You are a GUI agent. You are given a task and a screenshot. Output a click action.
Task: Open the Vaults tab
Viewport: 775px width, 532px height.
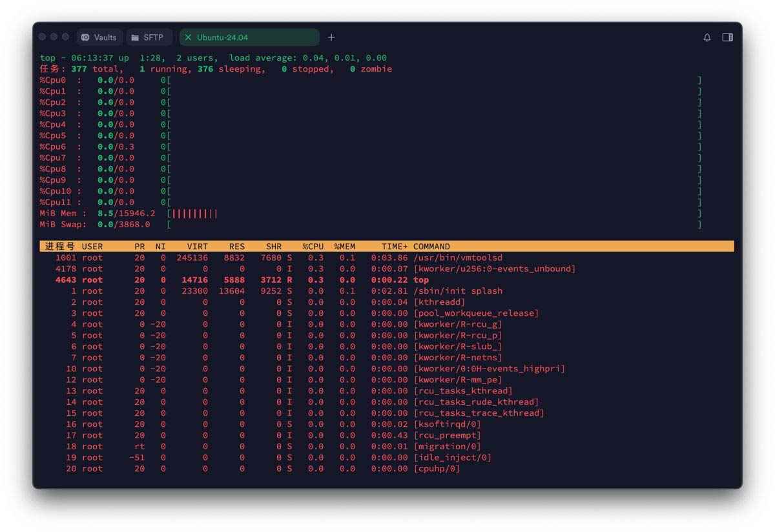click(99, 37)
